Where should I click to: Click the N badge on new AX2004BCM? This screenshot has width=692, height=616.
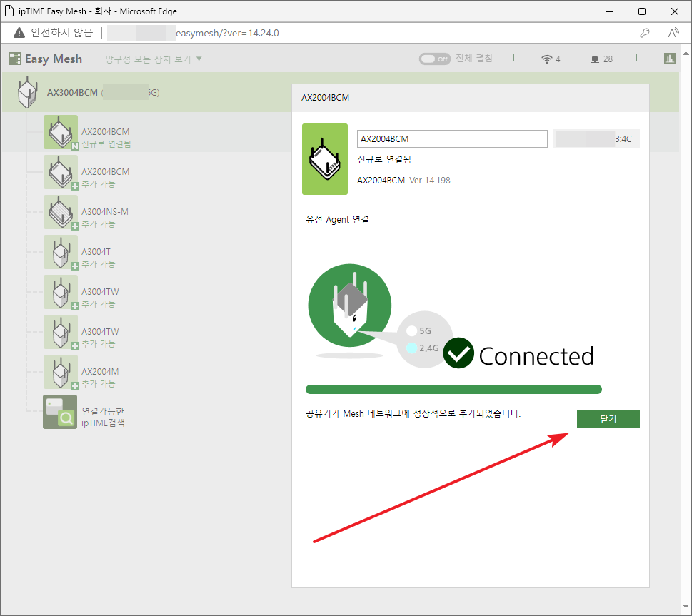75,146
